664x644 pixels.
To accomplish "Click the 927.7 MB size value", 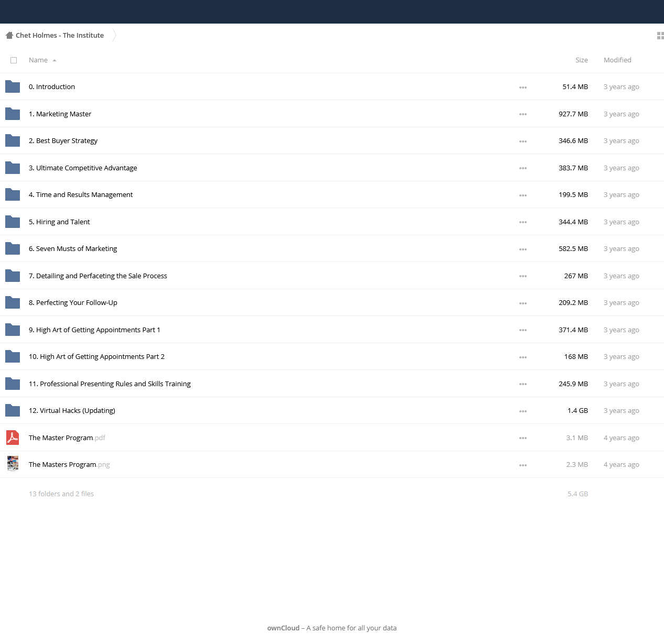I will 573,114.
